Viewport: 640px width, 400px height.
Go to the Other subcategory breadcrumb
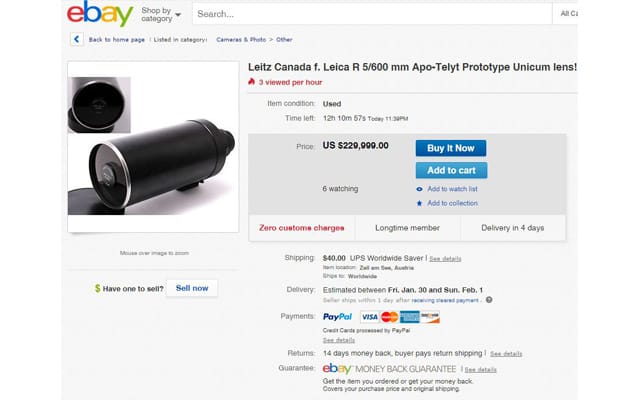coord(285,40)
